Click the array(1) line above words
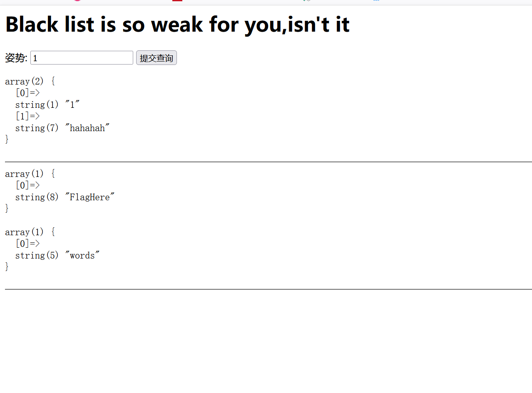Viewport: 532px width, 393px height. [30, 232]
